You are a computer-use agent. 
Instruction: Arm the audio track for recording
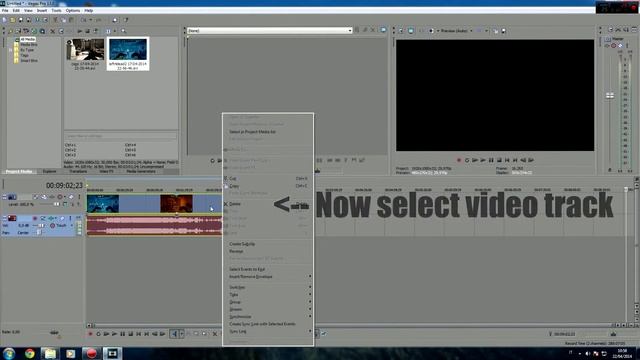click(35, 219)
